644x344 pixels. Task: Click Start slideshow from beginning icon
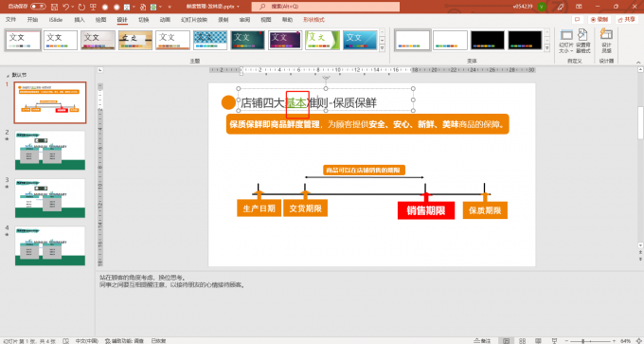[94, 7]
